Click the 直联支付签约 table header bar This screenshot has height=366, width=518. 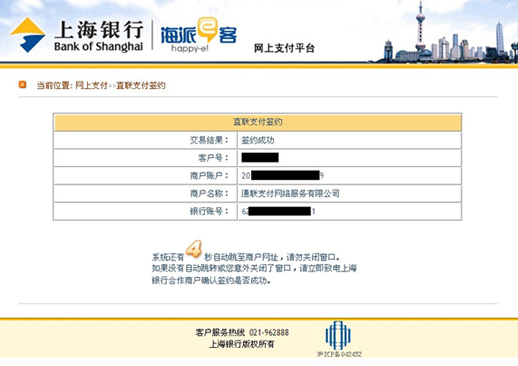[x=258, y=122]
